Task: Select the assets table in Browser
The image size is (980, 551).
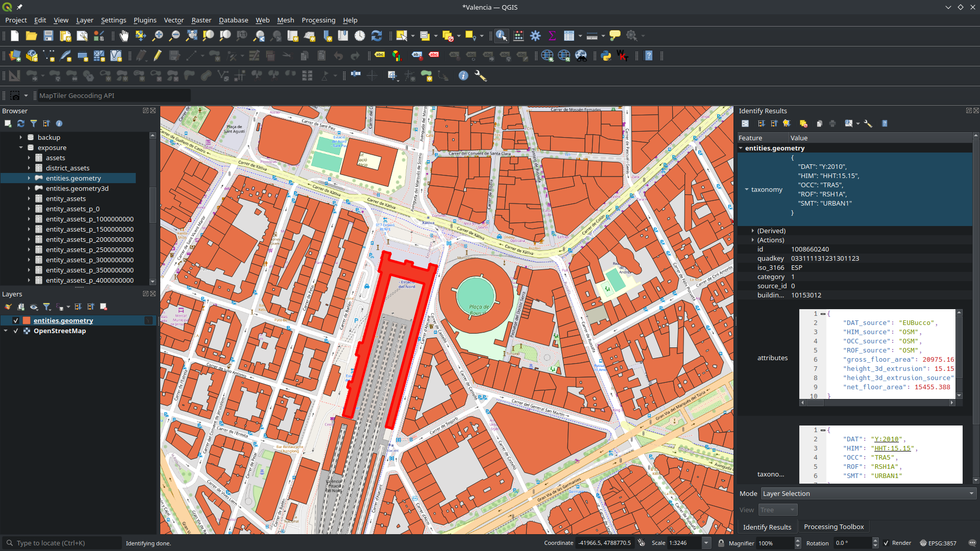Action: tap(55, 158)
